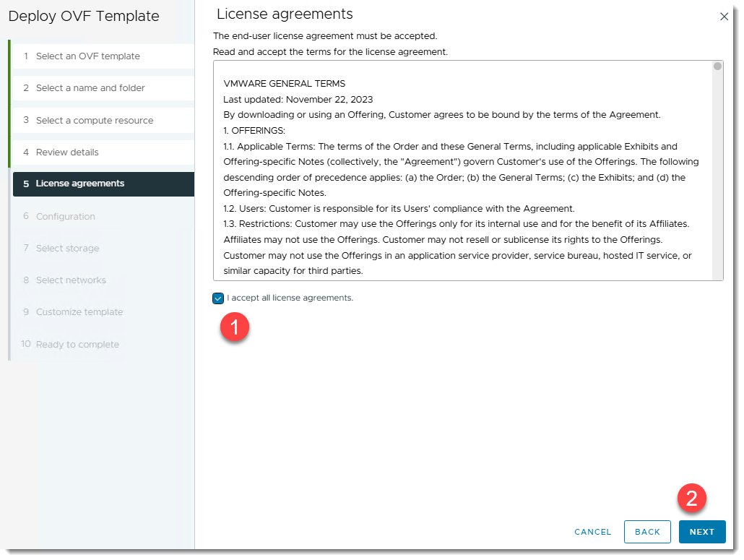
Task: Return to step 4 Review details
Action: tap(67, 152)
